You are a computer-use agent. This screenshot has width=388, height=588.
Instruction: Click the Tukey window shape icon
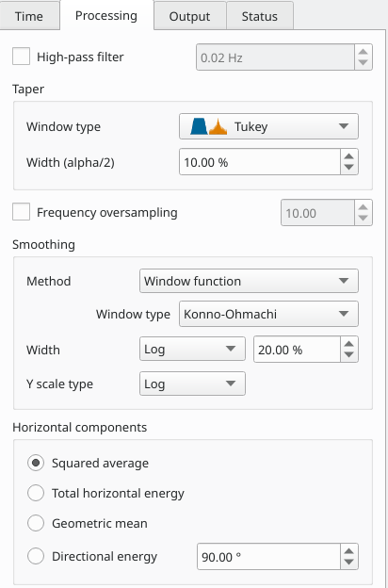coord(208,126)
